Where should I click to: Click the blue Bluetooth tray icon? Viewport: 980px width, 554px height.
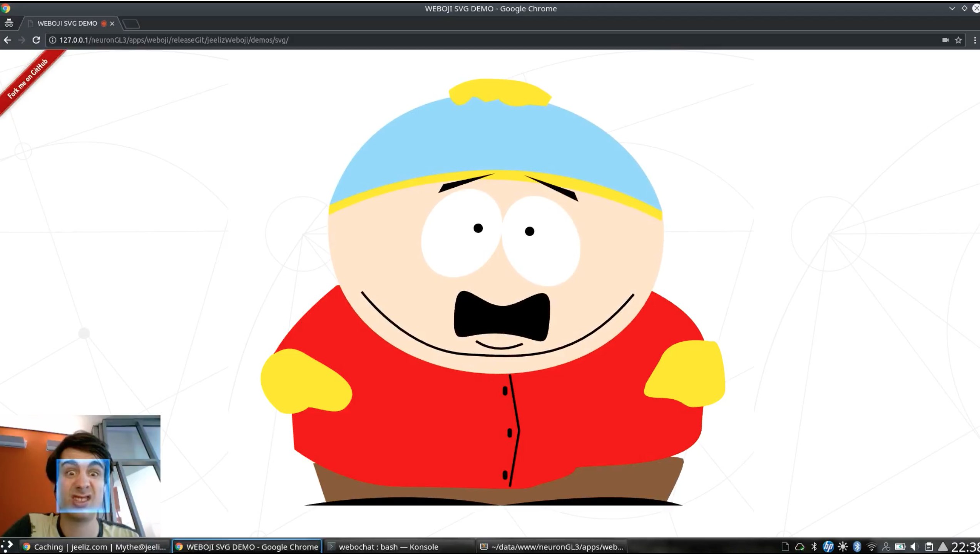[x=857, y=547]
